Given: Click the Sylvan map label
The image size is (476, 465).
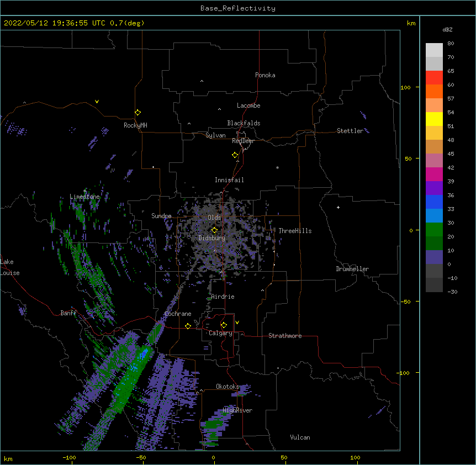Looking at the screenshot, I should click(215, 135).
